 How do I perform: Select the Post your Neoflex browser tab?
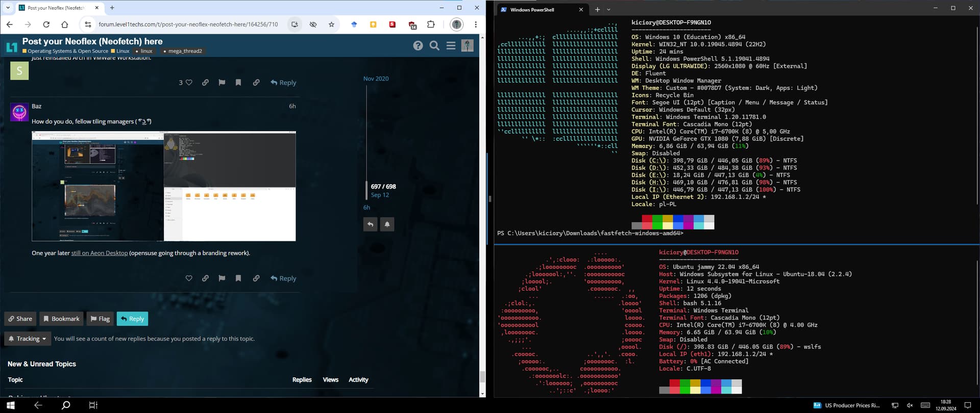tap(56, 8)
